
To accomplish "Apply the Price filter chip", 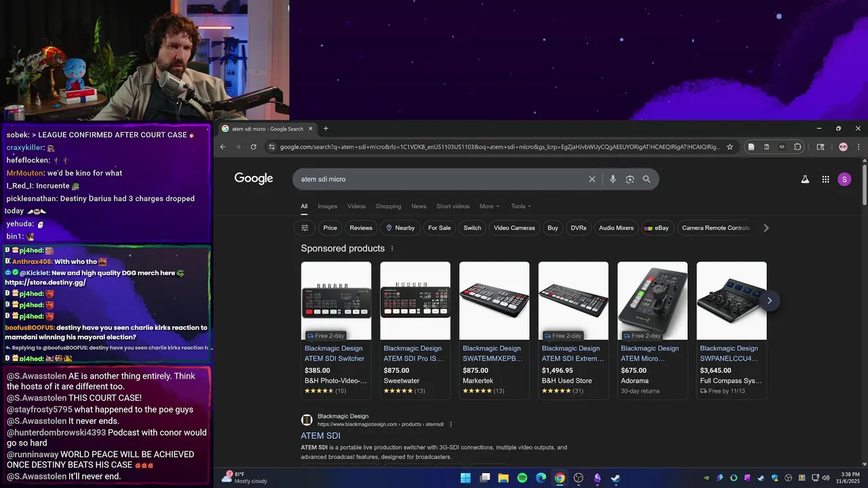I will click(x=330, y=228).
